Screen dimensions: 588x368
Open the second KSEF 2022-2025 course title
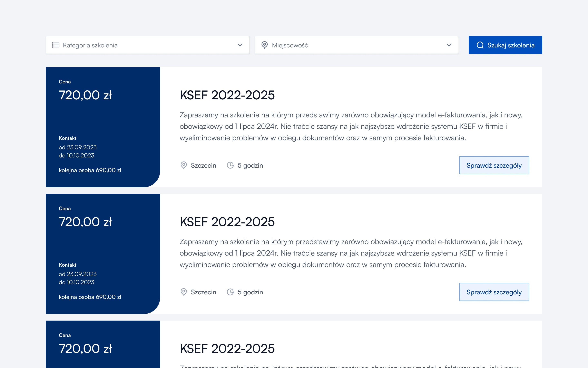[227, 222]
